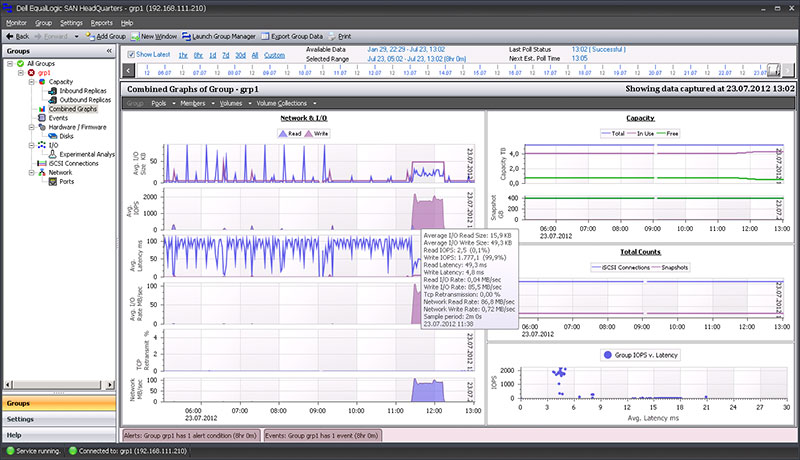Open the Volumes dropdown arrow
Image resolution: width=800 pixels, height=460 pixels.
click(249, 104)
